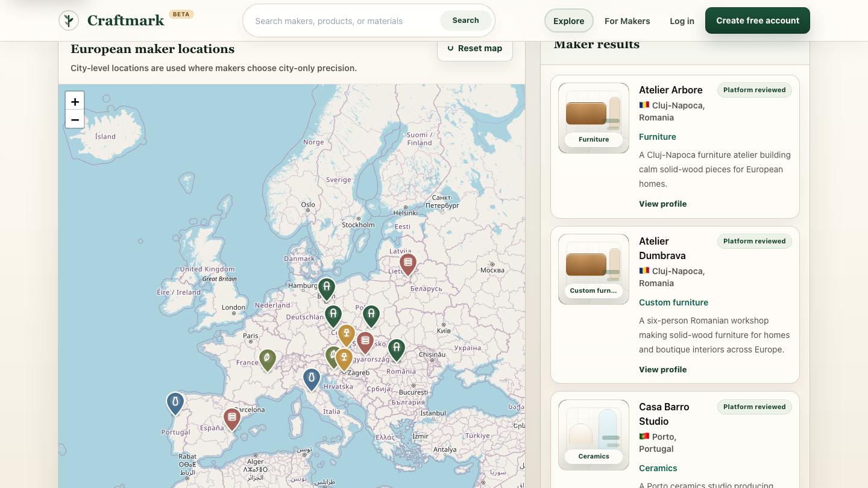Select the blue vase marker in Portugal

(x=175, y=403)
